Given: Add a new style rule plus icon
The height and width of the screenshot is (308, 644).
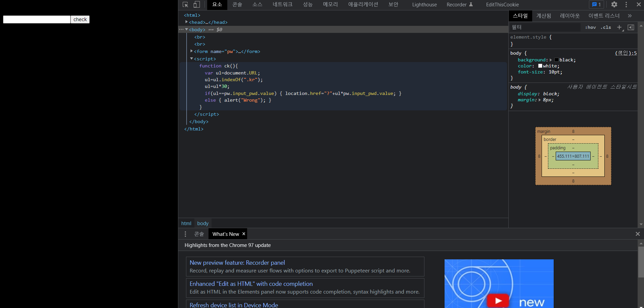Looking at the screenshot, I should click(x=619, y=27).
